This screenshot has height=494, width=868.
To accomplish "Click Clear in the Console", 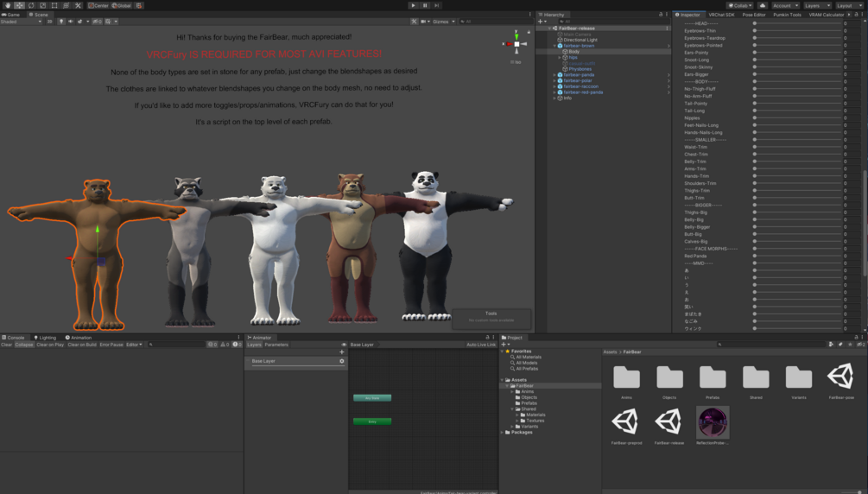I will [7, 345].
